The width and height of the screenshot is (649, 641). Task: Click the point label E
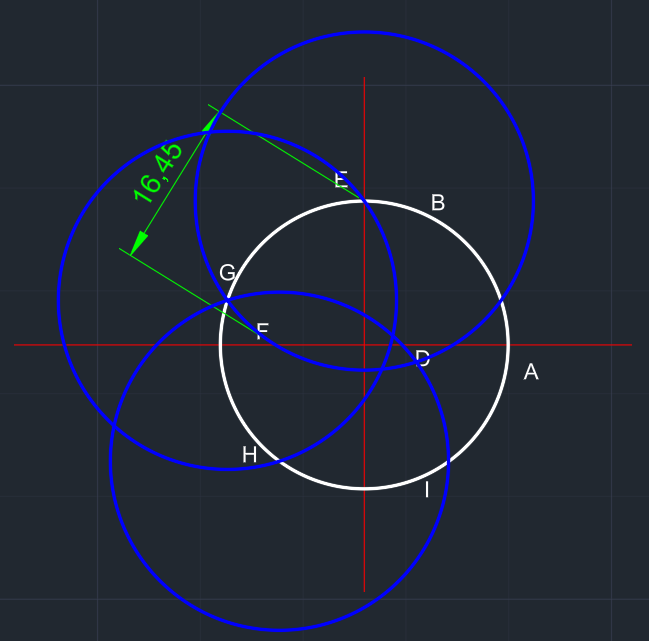pyautogui.click(x=341, y=180)
